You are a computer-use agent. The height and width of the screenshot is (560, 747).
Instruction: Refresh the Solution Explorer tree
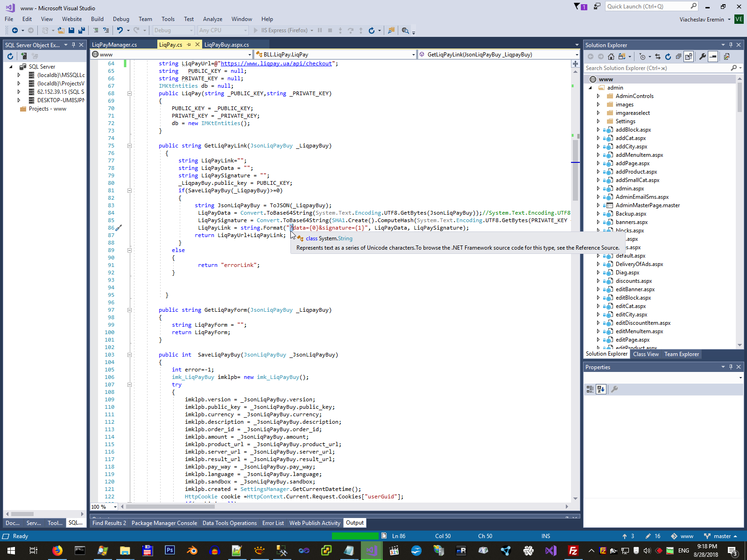pos(668,56)
